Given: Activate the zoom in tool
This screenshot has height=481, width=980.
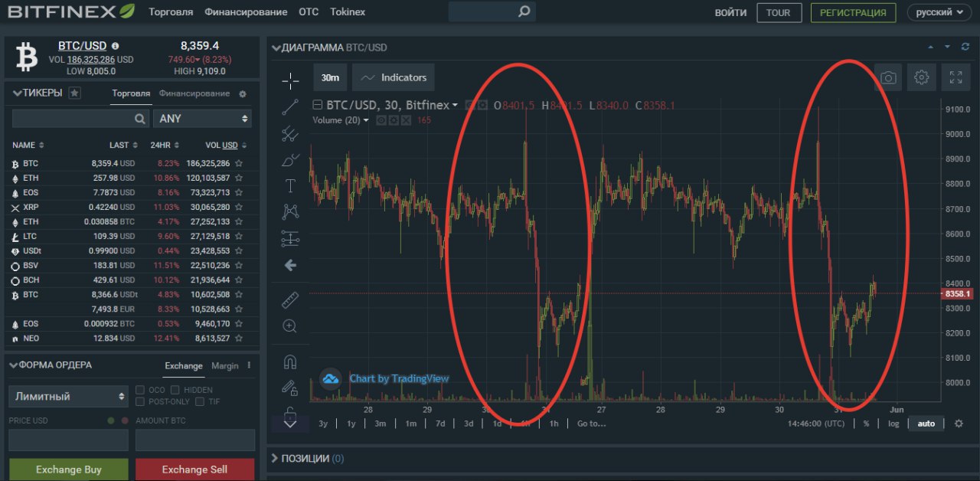Looking at the screenshot, I should (290, 326).
